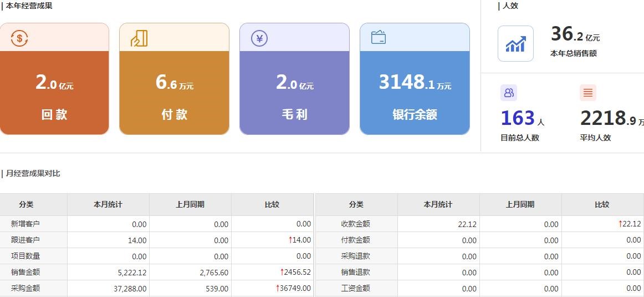Click right table 比较 column header
This screenshot has height=297, width=644.
602,204
